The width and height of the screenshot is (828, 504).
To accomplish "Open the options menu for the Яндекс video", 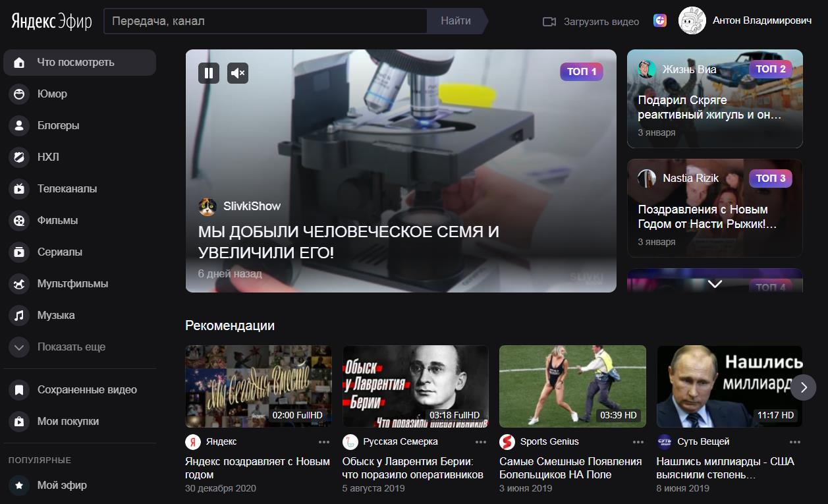I will [324, 442].
